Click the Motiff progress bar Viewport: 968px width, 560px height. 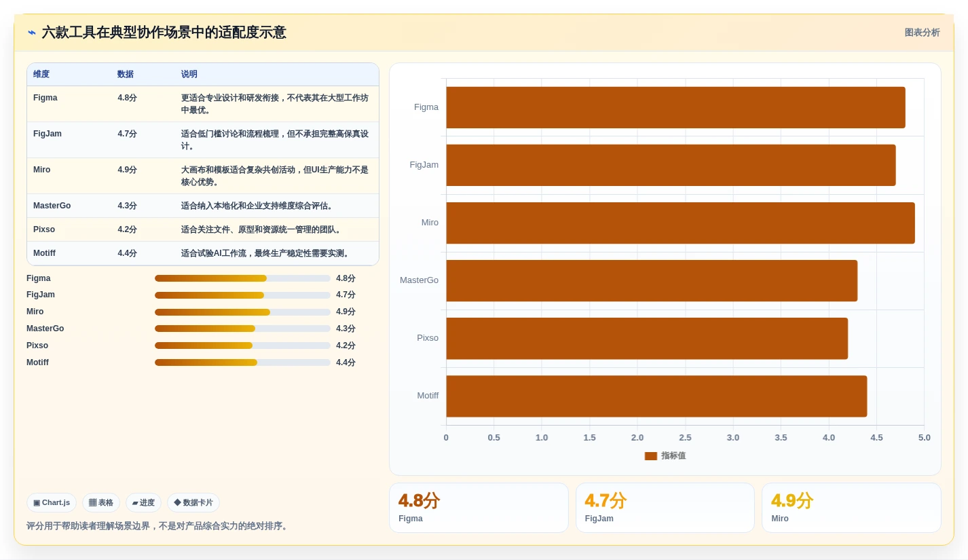[242, 362]
